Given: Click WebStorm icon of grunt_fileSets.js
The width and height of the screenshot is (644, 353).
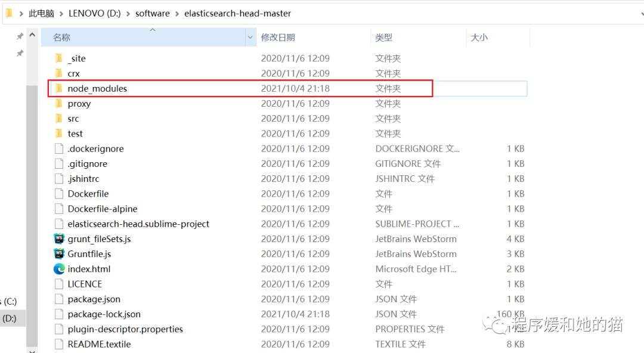Looking at the screenshot, I should pos(59,239).
